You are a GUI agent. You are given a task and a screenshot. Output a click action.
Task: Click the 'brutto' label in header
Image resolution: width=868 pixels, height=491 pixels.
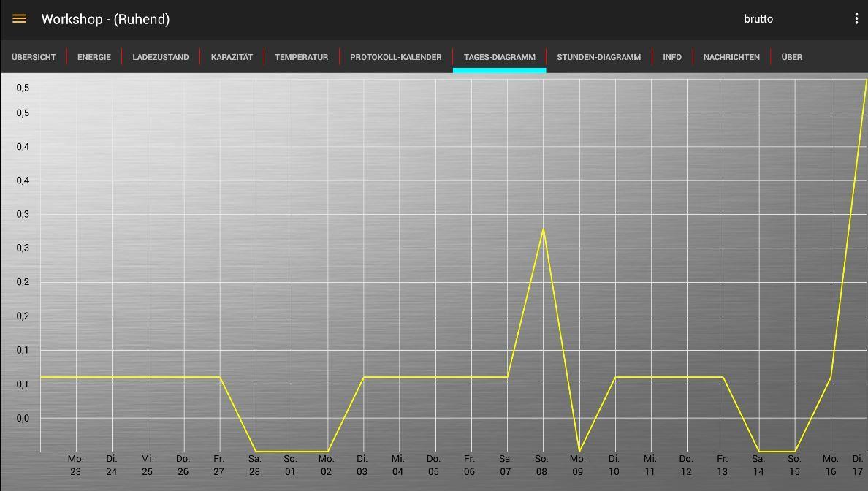pos(758,19)
